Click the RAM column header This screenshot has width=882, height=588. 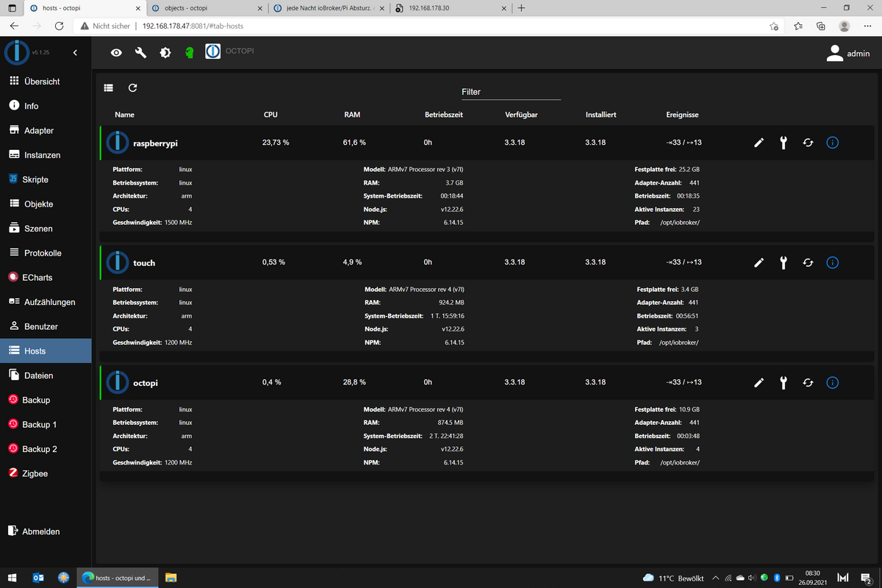(x=351, y=115)
